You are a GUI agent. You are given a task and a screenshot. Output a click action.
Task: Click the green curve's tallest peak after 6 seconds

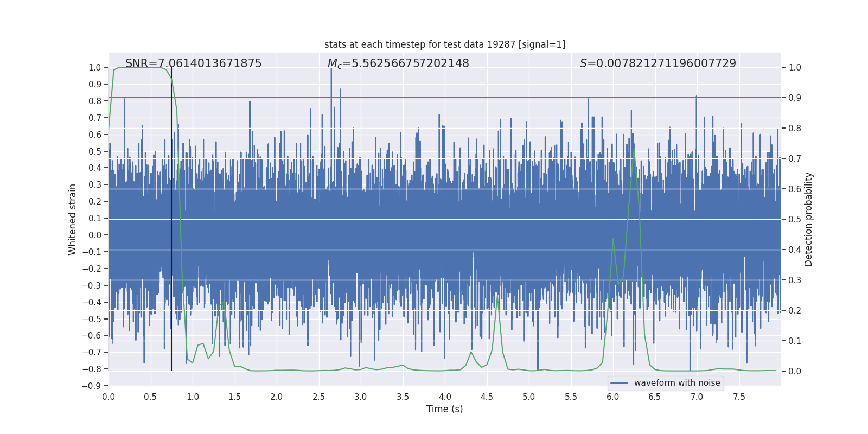(x=634, y=148)
